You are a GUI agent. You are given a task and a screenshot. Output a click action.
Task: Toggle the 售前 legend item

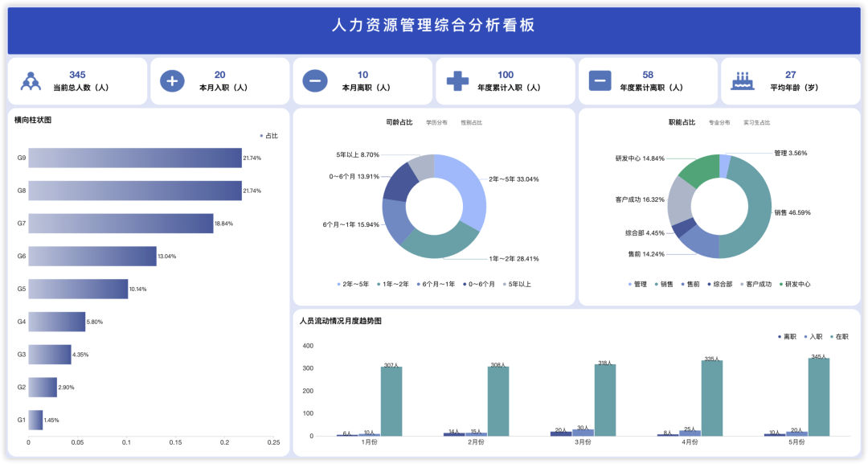click(x=690, y=284)
